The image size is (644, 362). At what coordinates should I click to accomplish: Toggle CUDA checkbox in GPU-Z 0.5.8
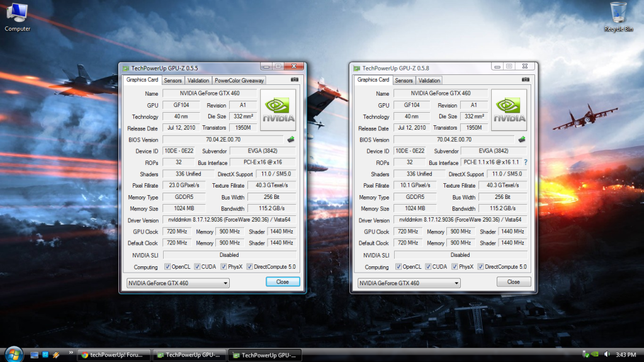point(428,267)
